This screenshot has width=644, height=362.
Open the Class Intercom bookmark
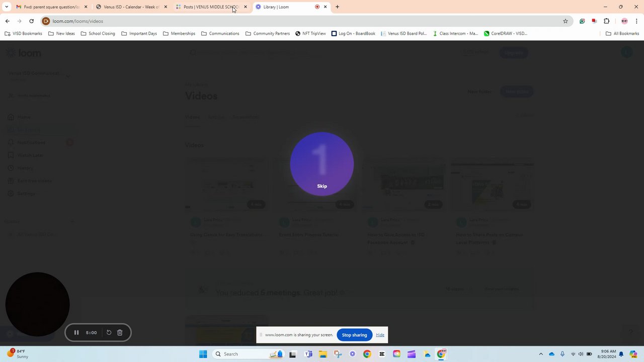(455, 34)
